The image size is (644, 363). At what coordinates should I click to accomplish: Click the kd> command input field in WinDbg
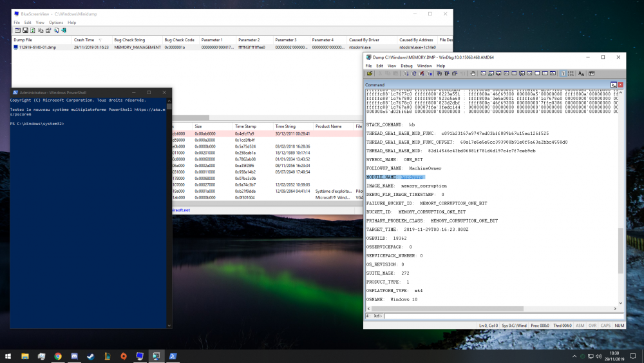[503, 316]
